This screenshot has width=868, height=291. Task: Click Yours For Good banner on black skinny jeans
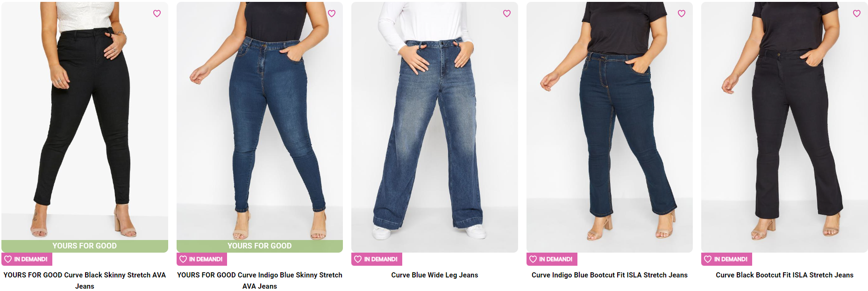click(x=85, y=246)
